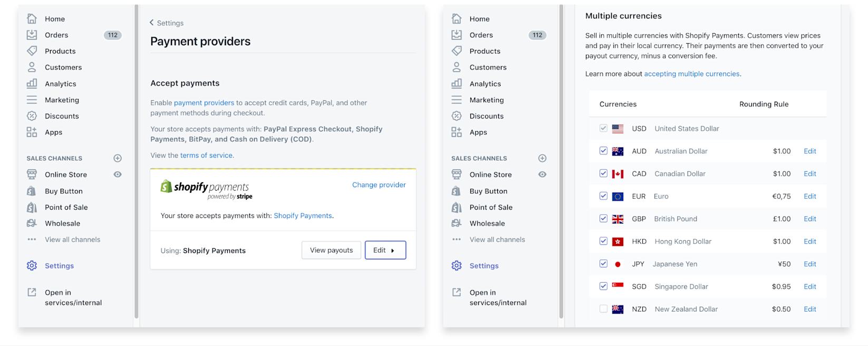Click right panel sidebar scrollbar
The image size is (868, 346).
562,161
